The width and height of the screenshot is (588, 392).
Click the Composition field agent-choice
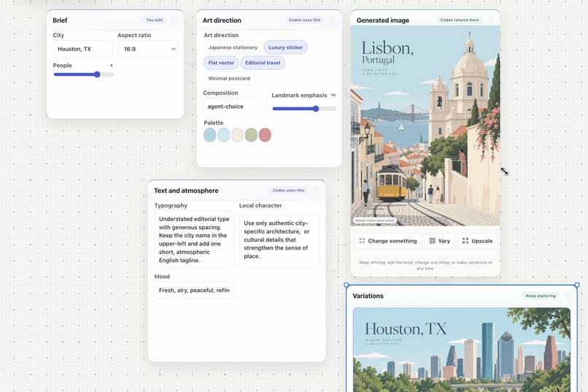coord(235,107)
